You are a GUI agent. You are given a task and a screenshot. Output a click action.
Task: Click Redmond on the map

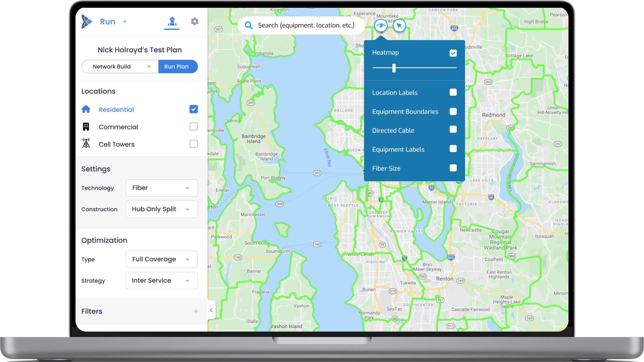tap(493, 115)
